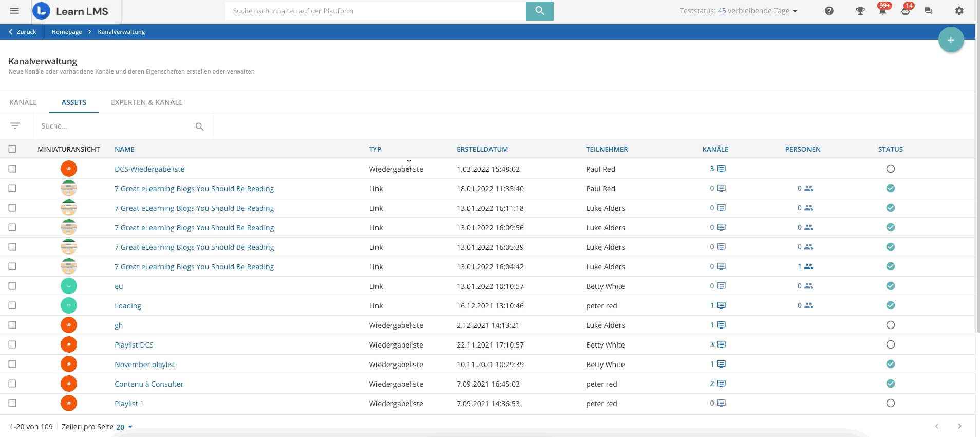Open the help question mark icon
980x437 pixels.
click(x=829, y=11)
